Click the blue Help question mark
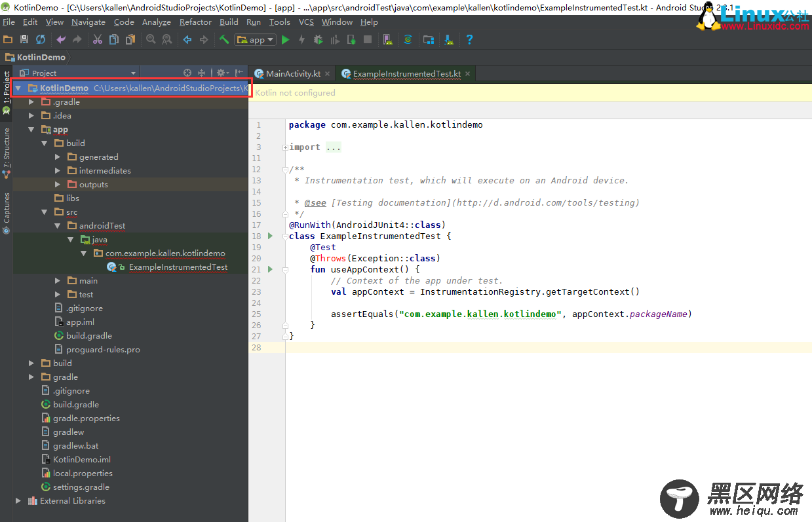812x522 pixels. 469,40
